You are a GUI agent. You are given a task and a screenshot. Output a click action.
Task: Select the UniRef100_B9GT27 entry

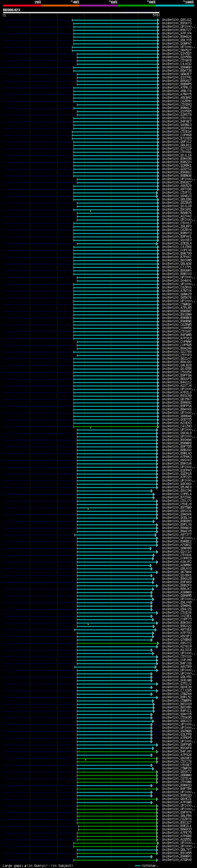pos(177,30)
